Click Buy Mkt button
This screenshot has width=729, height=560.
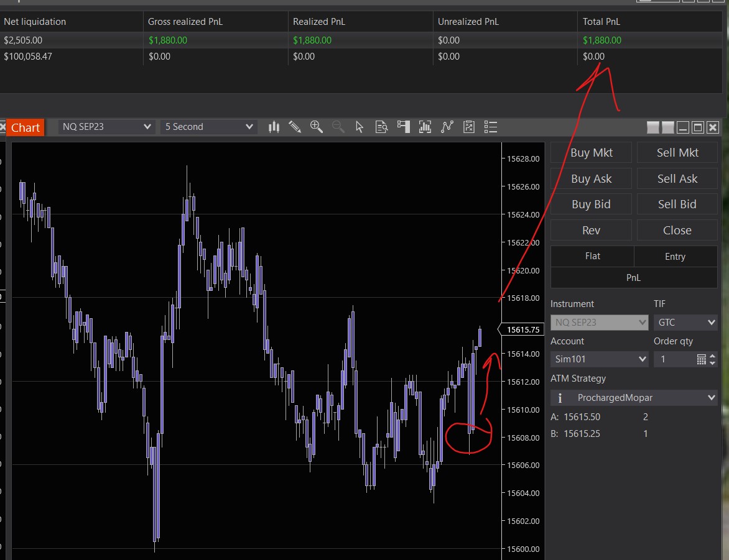point(591,152)
